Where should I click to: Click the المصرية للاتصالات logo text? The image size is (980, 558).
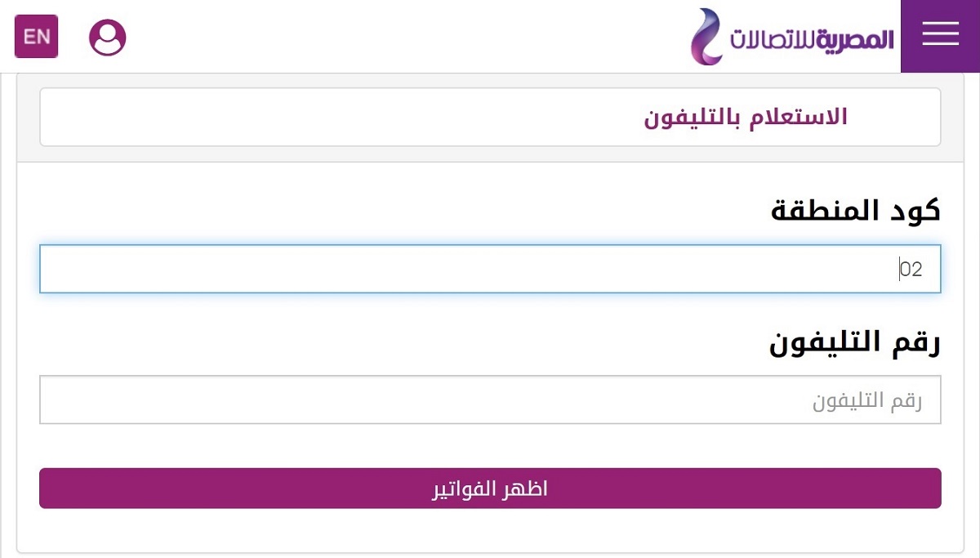pos(812,38)
